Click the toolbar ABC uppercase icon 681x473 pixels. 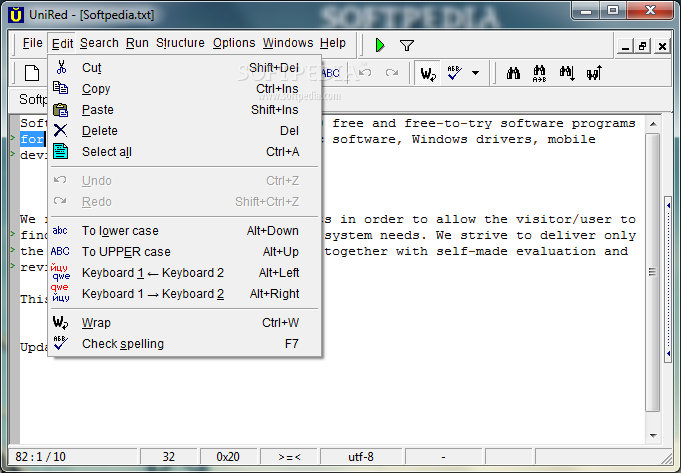[x=331, y=73]
